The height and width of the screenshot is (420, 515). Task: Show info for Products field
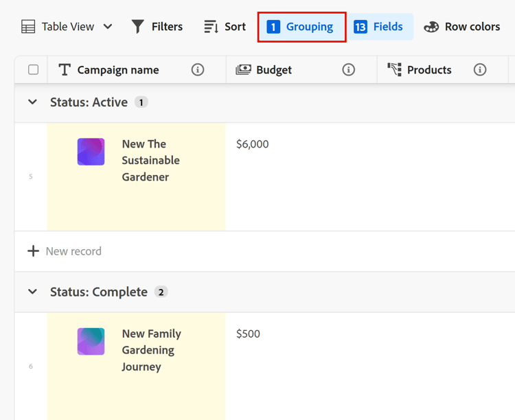click(x=480, y=69)
